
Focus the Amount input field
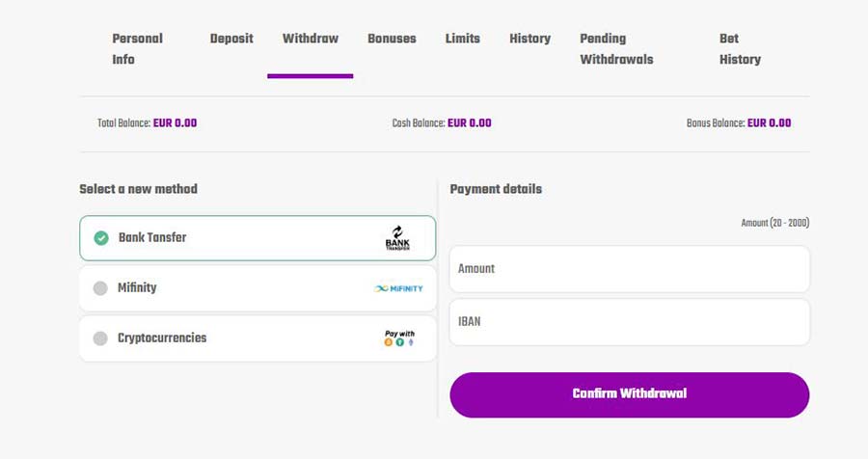coord(630,269)
